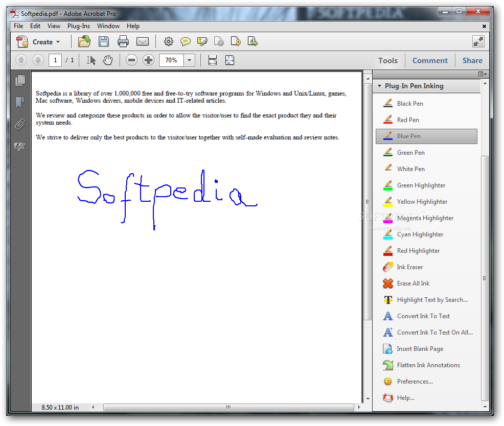Open Signatures side panel
Image resolution: width=504 pixels, height=426 pixels.
(20, 147)
